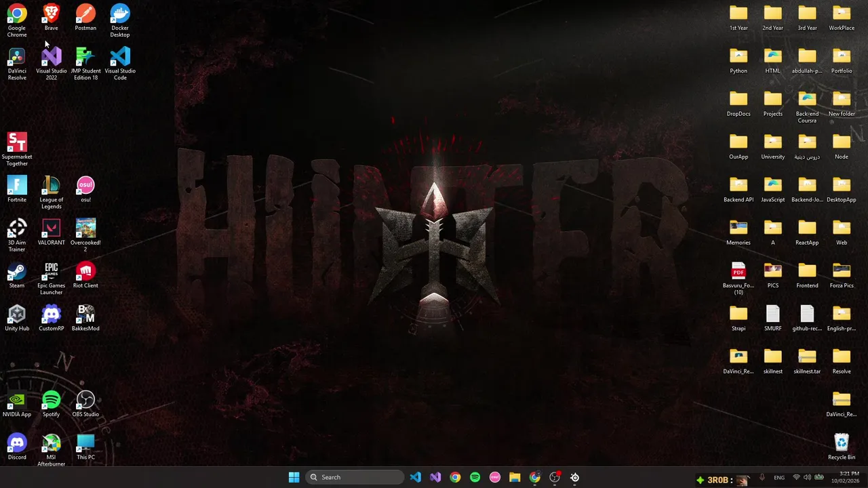Open the Docker Desktop shortcut
868x488 pixels.
(x=120, y=20)
